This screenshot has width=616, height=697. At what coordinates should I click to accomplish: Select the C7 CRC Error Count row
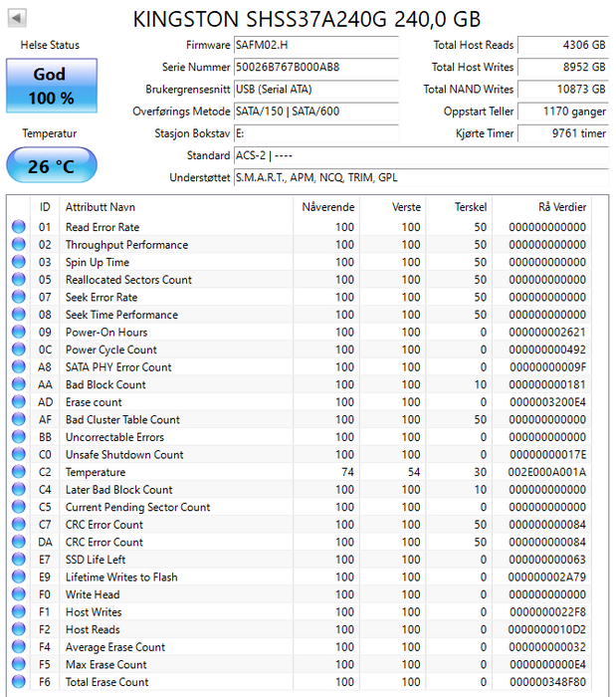pyautogui.click(x=302, y=525)
